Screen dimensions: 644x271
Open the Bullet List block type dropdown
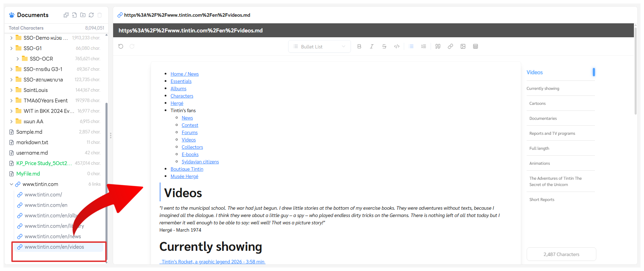(x=319, y=47)
